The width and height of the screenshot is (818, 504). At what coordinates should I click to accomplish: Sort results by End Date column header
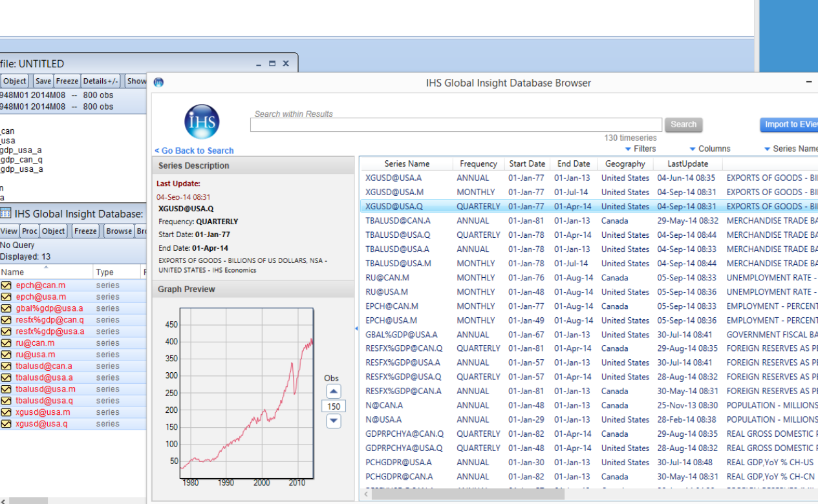(574, 164)
